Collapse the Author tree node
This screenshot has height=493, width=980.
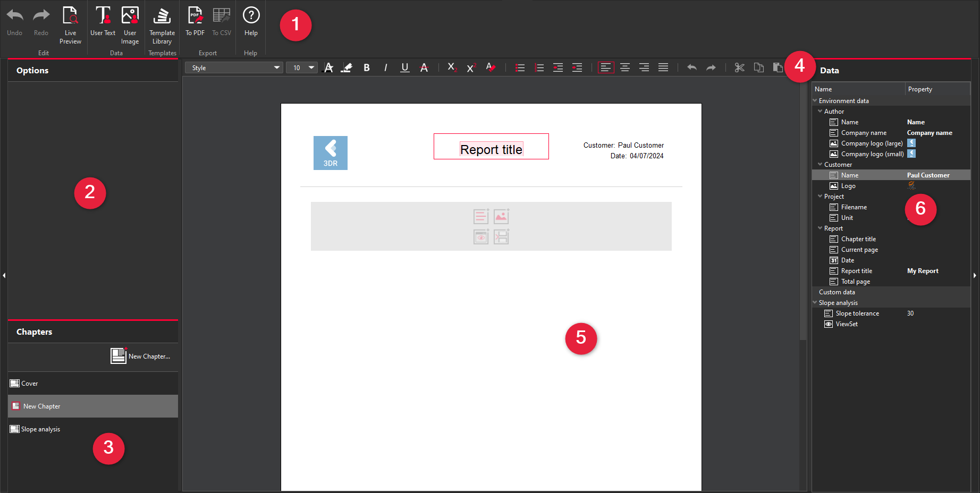click(820, 112)
